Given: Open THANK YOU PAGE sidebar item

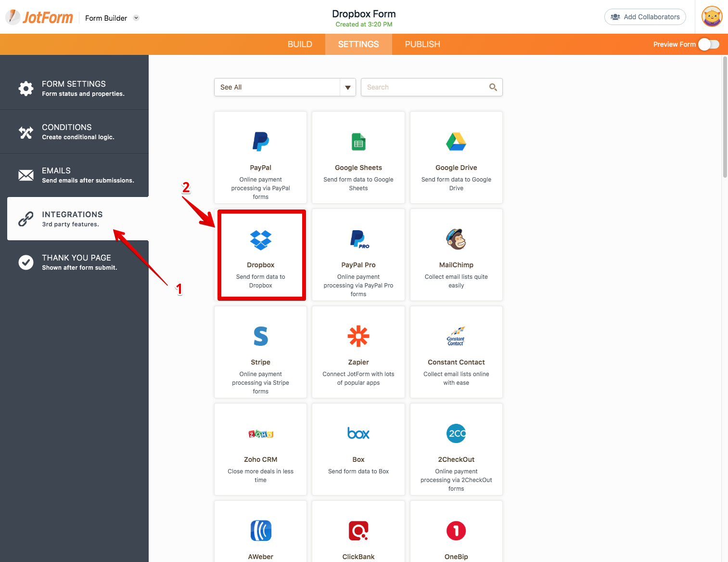Looking at the screenshot, I should 74,262.
